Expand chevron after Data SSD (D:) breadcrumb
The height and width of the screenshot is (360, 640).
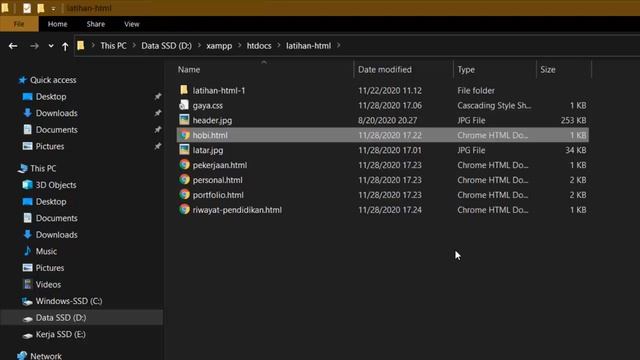click(x=199, y=46)
